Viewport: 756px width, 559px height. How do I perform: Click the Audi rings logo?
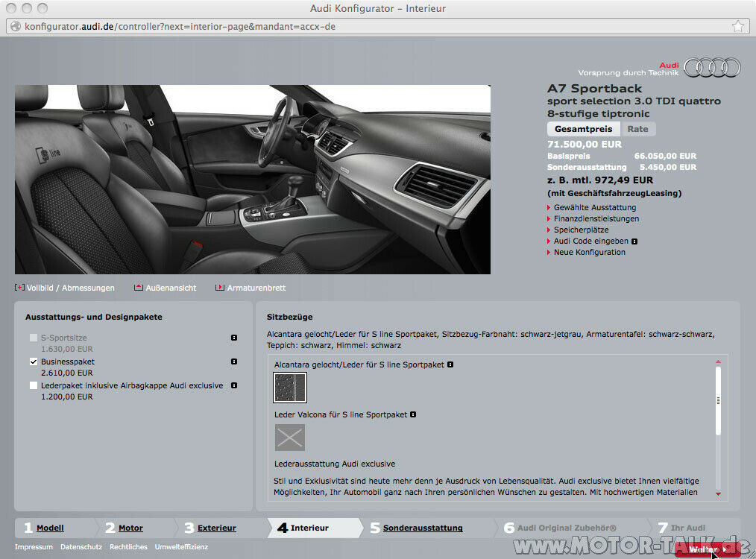(711, 67)
